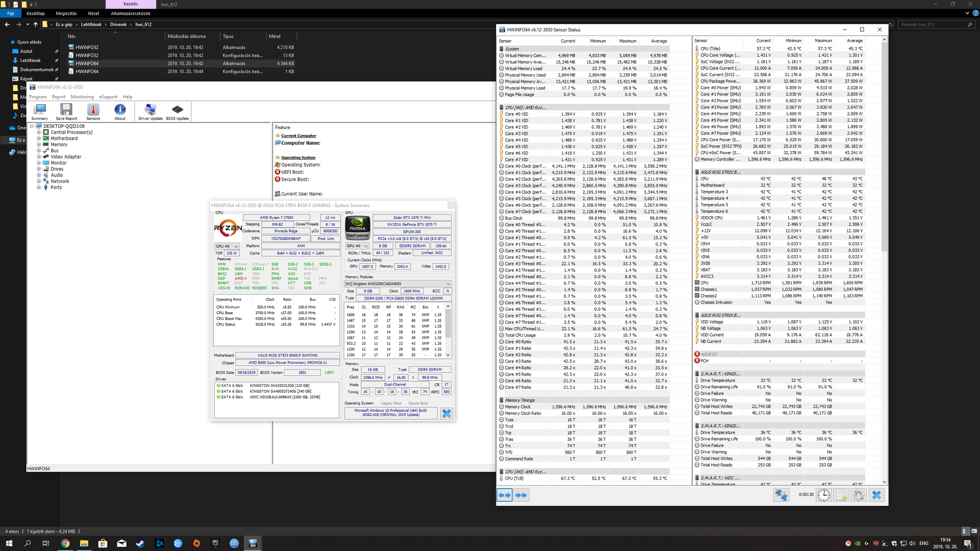The height and width of the screenshot is (551, 980).
Task: Expand the Drives tree node
Action: click(39, 169)
